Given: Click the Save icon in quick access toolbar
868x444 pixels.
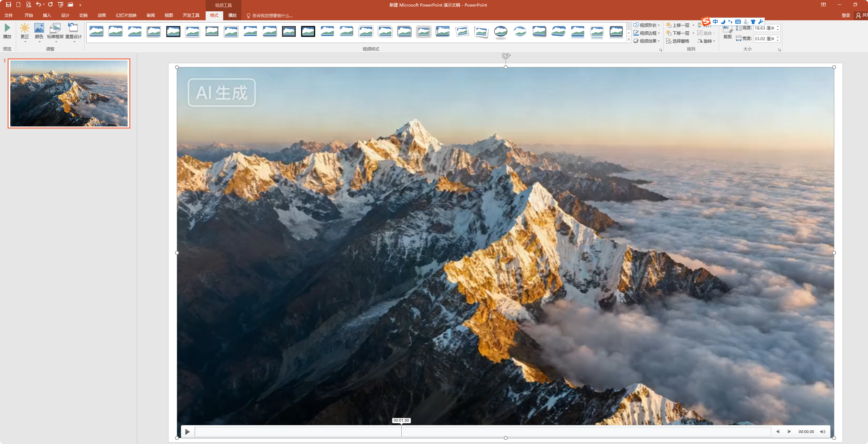Looking at the screenshot, I should click(x=9, y=4).
